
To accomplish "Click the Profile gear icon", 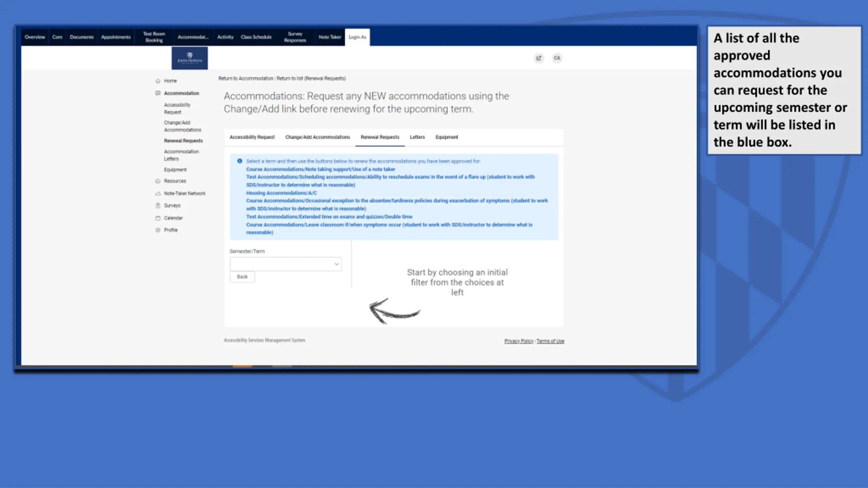I will coord(158,230).
